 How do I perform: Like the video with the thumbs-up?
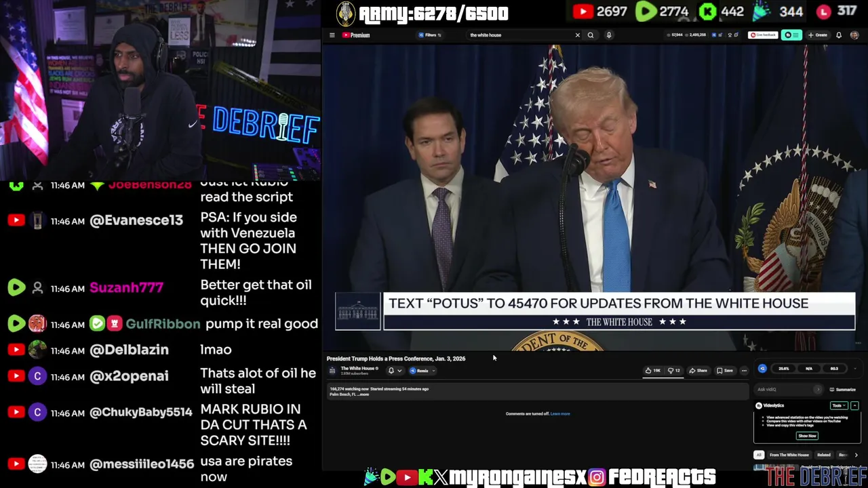653,371
